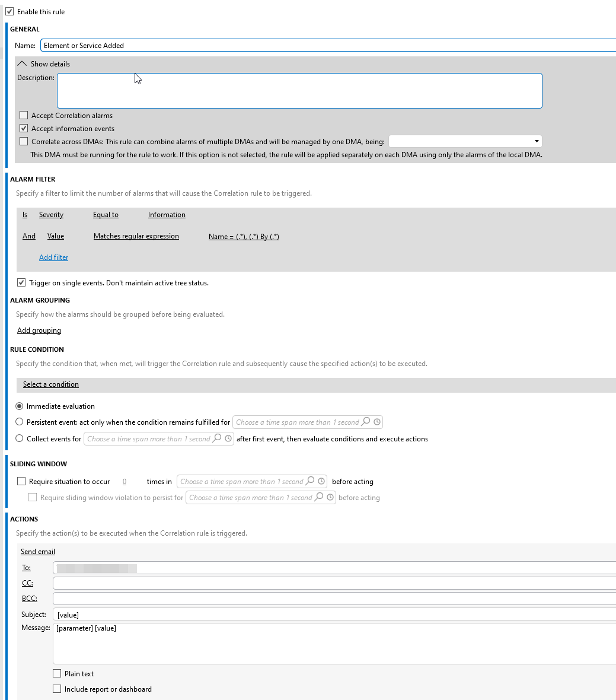
Task: Click the BCC: recipients link
Action: click(30, 598)
